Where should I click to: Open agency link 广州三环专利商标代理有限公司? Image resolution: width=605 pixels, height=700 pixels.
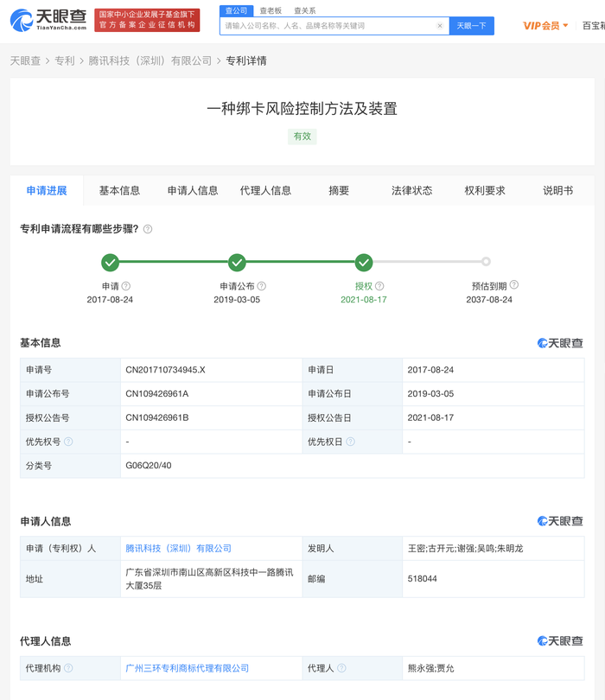[187, 668]
